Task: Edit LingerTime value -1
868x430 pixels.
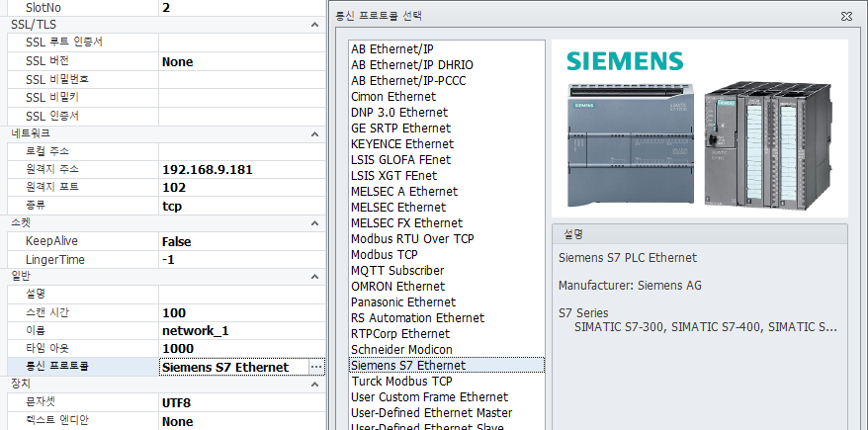Action: click(x=242, y=260)
